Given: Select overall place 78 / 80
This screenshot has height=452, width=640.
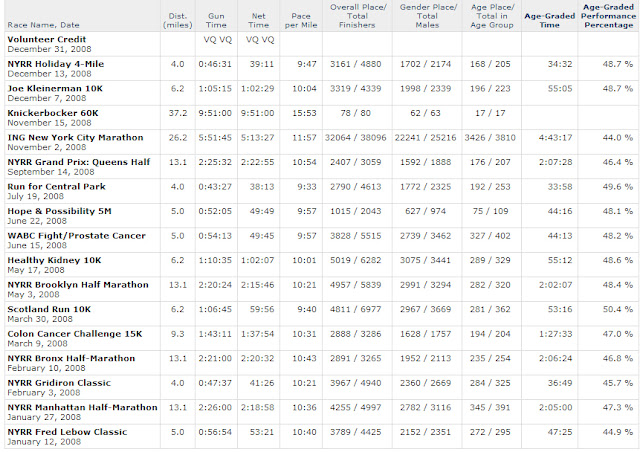Looking at the screenshot, I should point(356,113).
